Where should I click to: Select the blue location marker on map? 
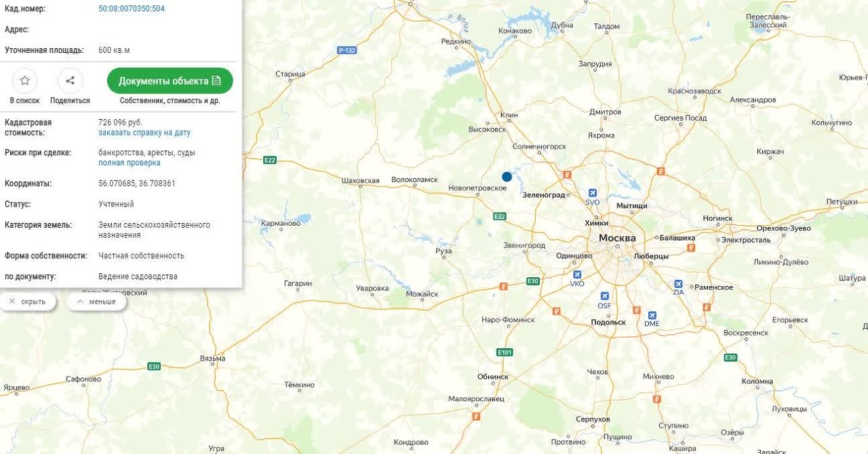coord(507,176)
